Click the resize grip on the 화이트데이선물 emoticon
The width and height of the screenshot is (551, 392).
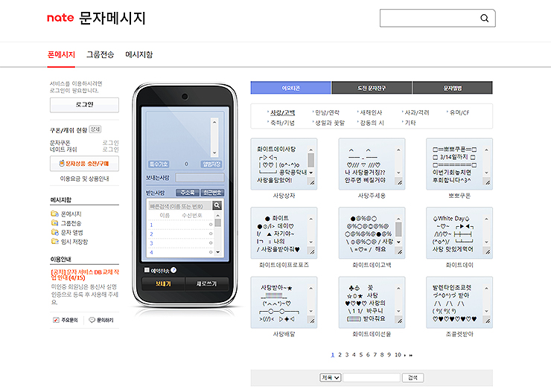[x=400, y=321]
